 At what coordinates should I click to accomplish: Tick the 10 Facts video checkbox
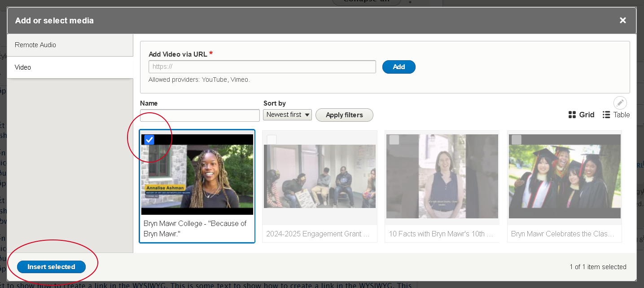point(394,140)
